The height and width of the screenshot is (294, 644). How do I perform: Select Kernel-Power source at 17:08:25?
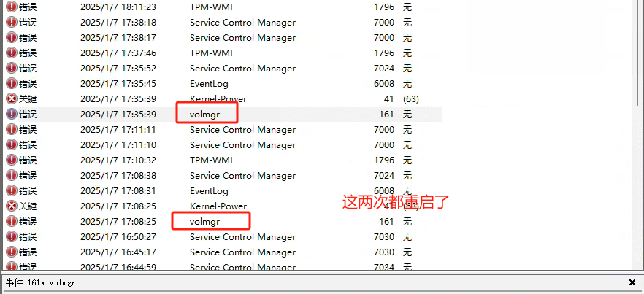218,206
